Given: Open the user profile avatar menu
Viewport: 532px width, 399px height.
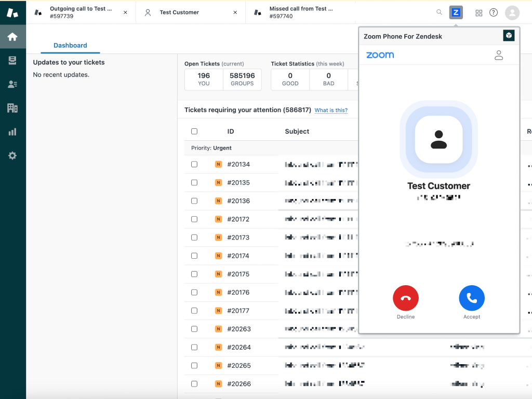Looking at the screenshot, I should point(512,12).
